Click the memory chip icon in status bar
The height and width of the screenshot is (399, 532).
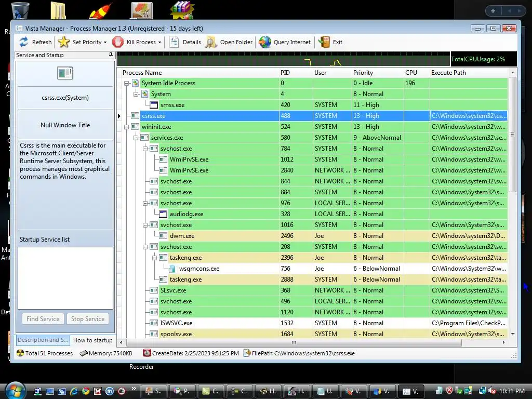84,353
